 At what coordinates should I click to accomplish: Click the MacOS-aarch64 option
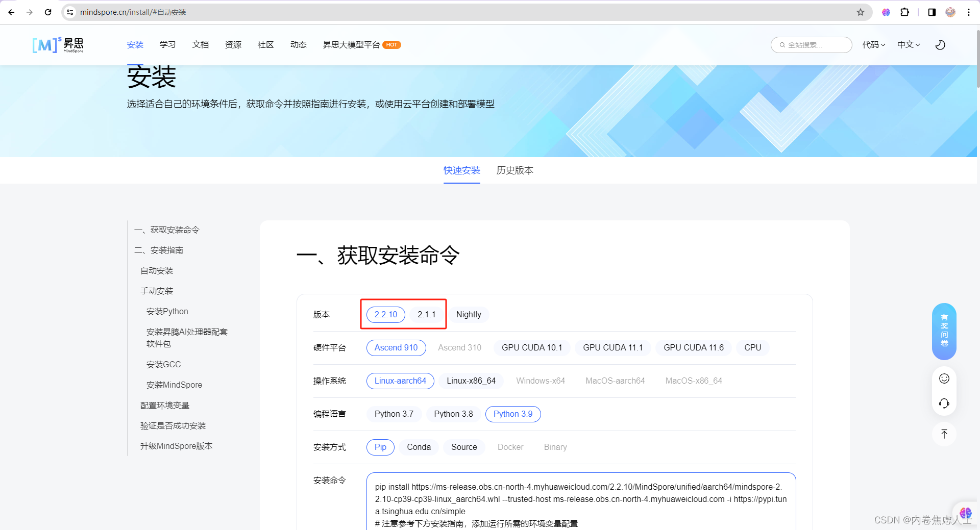coord(615,381)
